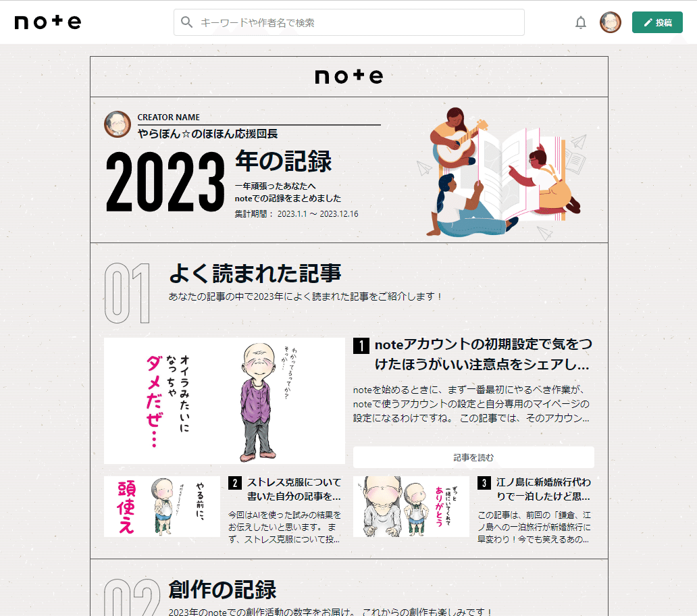Click the rank 1 number badge

(361, 346)
